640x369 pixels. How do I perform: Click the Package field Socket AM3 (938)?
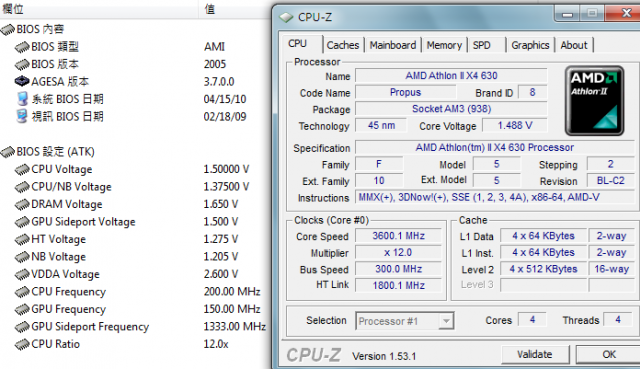pyautogui.click(x=451, y=109)
